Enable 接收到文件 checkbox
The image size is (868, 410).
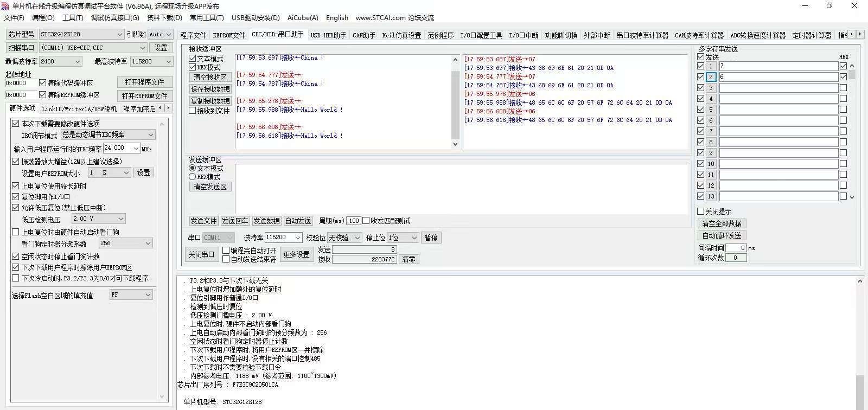193,111
